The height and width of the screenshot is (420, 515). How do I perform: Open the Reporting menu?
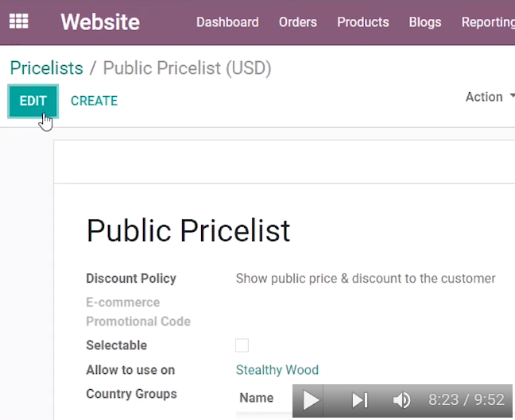pos(488,22)
